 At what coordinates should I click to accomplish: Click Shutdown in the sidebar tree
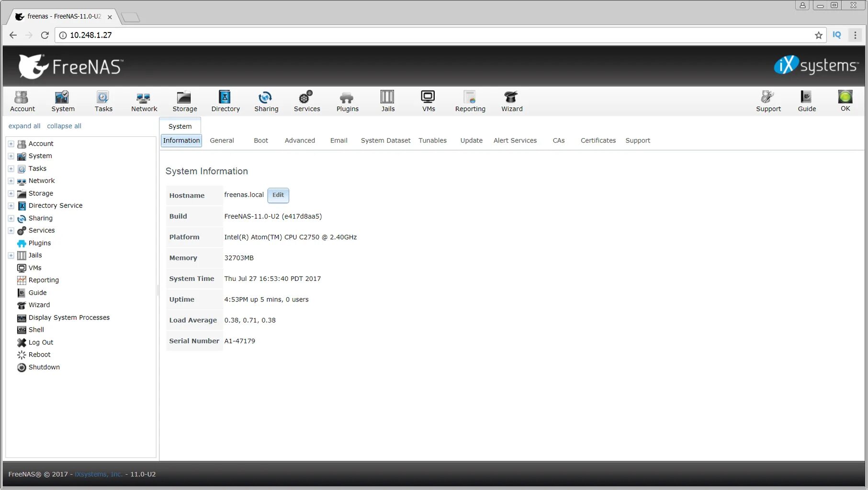[x=44, y=367]
